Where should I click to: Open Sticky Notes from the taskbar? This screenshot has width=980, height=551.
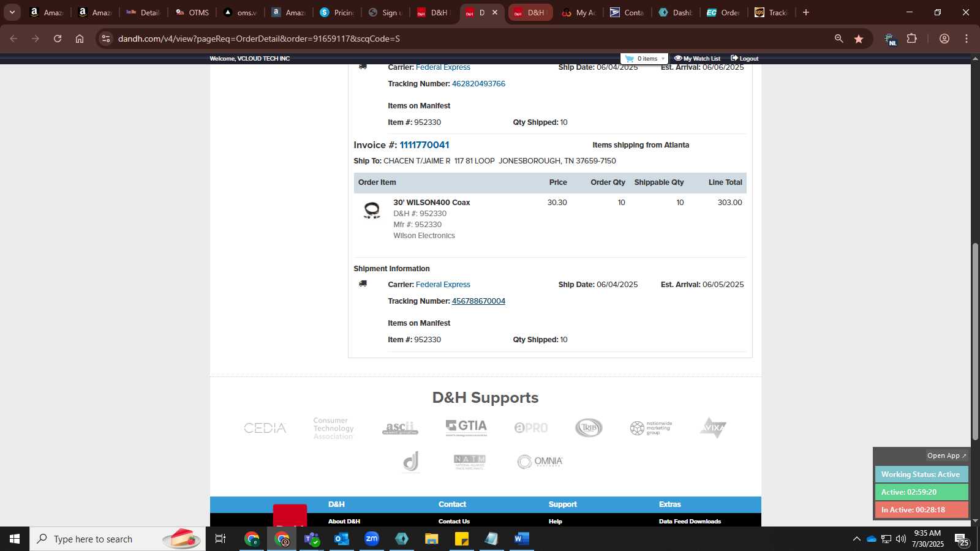[462, 539]
